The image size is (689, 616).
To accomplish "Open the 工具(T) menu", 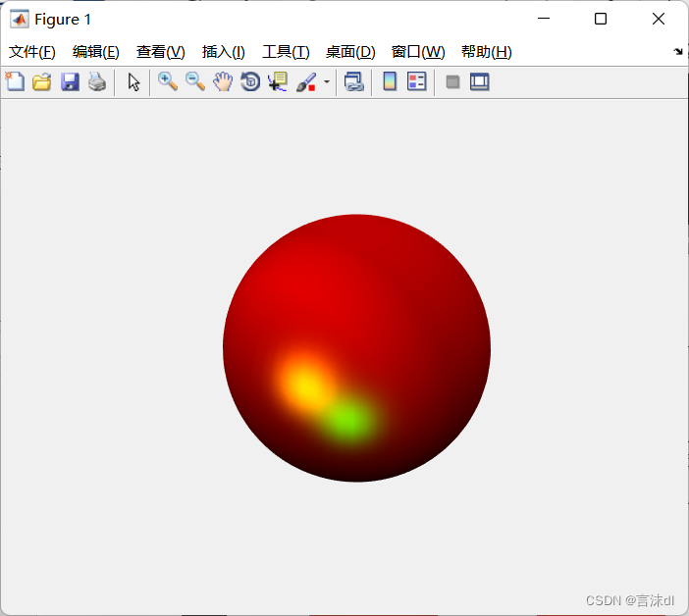I will click(286, 52).
